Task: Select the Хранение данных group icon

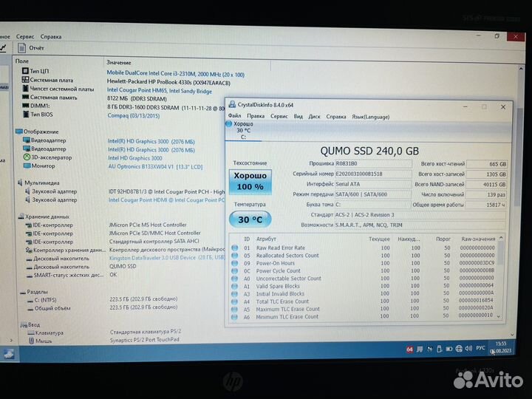Action: coord(21,216)
